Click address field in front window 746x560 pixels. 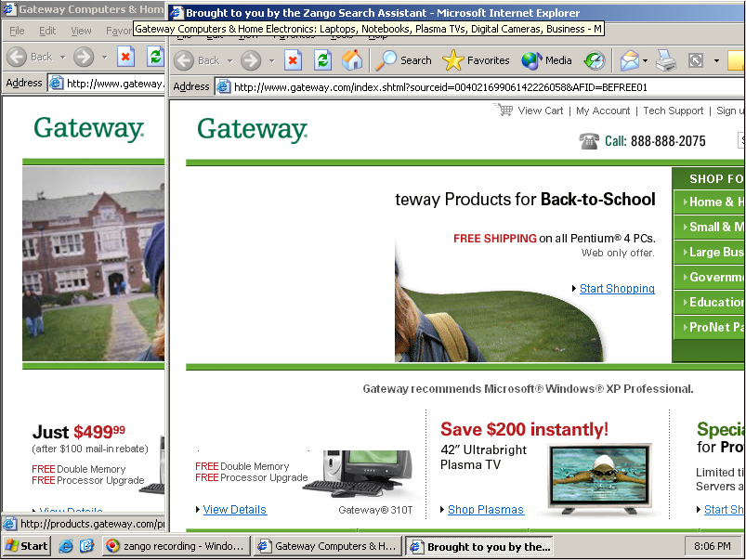coord(479,86)
